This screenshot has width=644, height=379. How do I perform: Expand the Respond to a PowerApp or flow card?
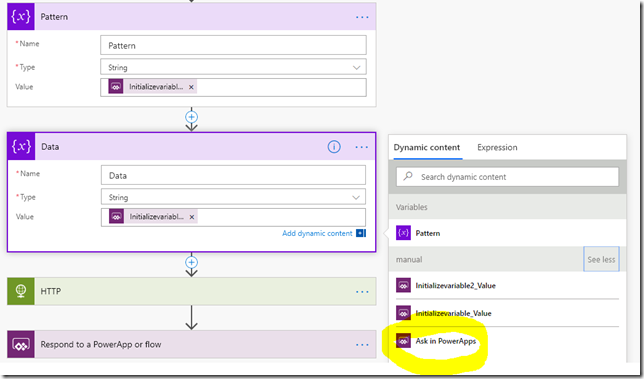191,344
